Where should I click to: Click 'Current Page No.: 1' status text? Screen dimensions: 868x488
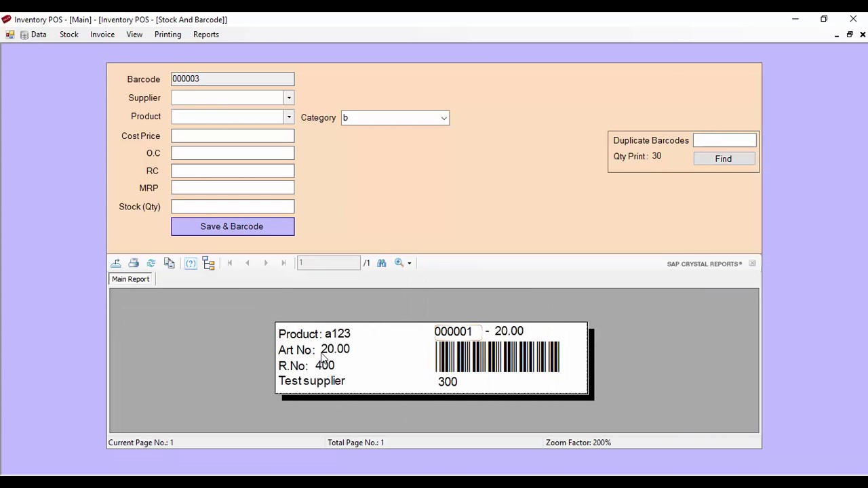[141, 443]
